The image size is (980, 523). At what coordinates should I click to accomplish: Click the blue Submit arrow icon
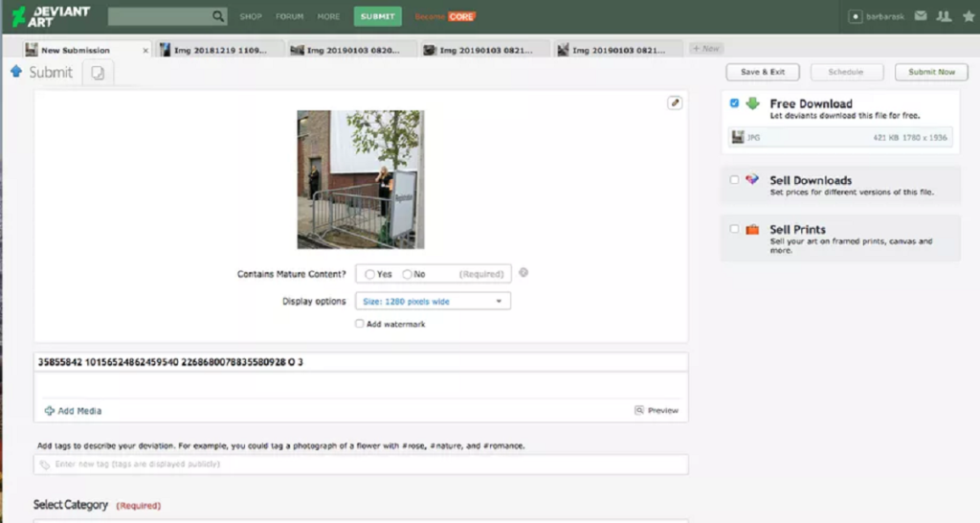coord(16,72)
